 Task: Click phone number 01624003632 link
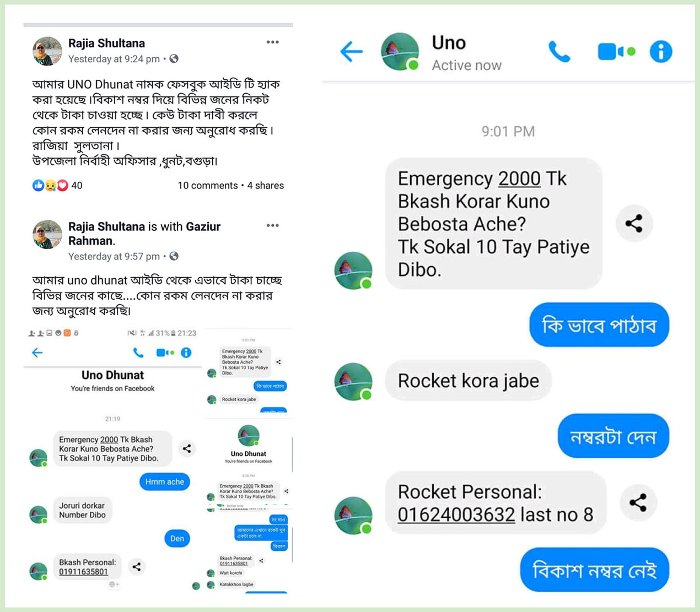pyautogui.click(x=456, y=514)
